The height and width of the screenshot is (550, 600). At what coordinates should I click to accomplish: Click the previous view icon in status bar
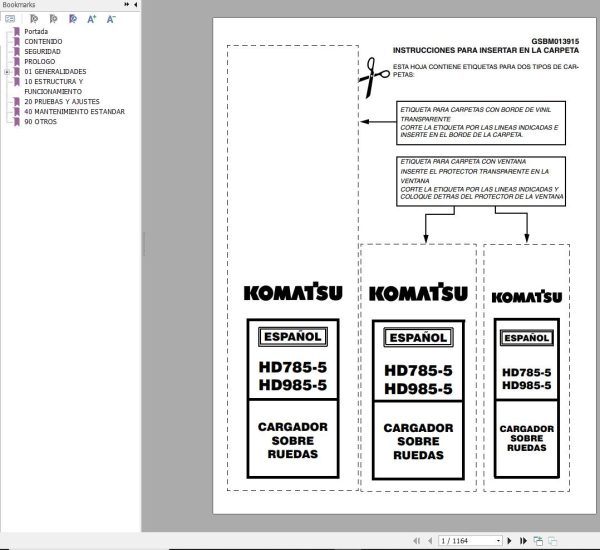click(538, 540)
